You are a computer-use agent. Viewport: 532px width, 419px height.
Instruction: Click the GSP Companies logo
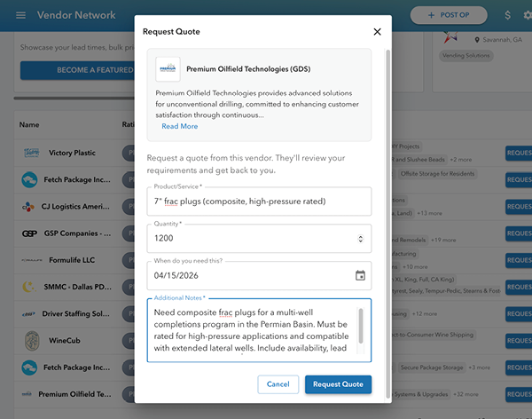29,233
